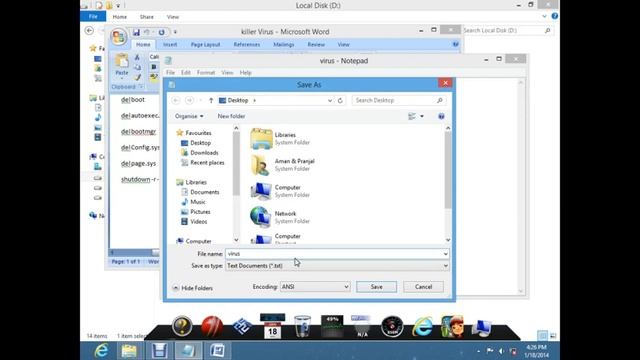Go forward in Save As dialog

click(189, 100)
